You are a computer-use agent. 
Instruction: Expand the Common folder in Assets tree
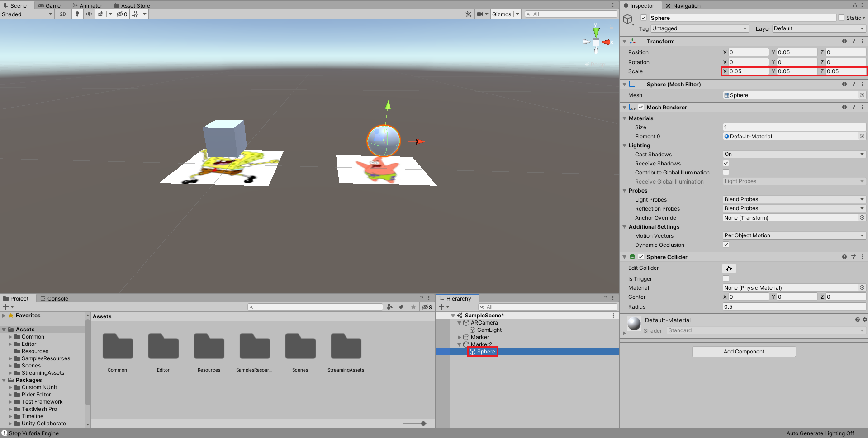click(x=10, y=337)
